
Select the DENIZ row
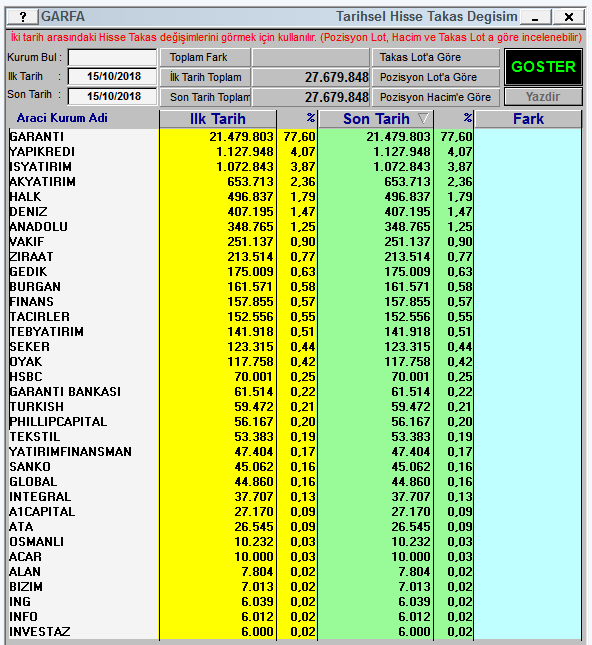(295, 212)
